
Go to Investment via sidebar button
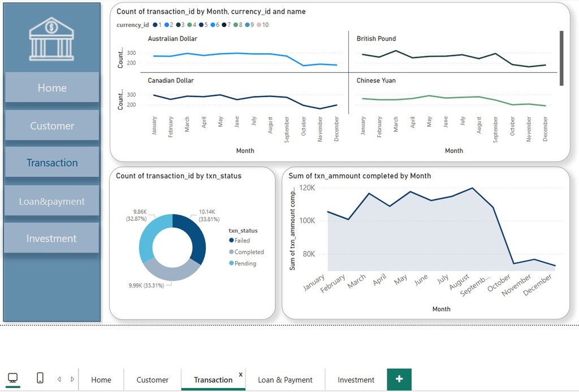51,238
